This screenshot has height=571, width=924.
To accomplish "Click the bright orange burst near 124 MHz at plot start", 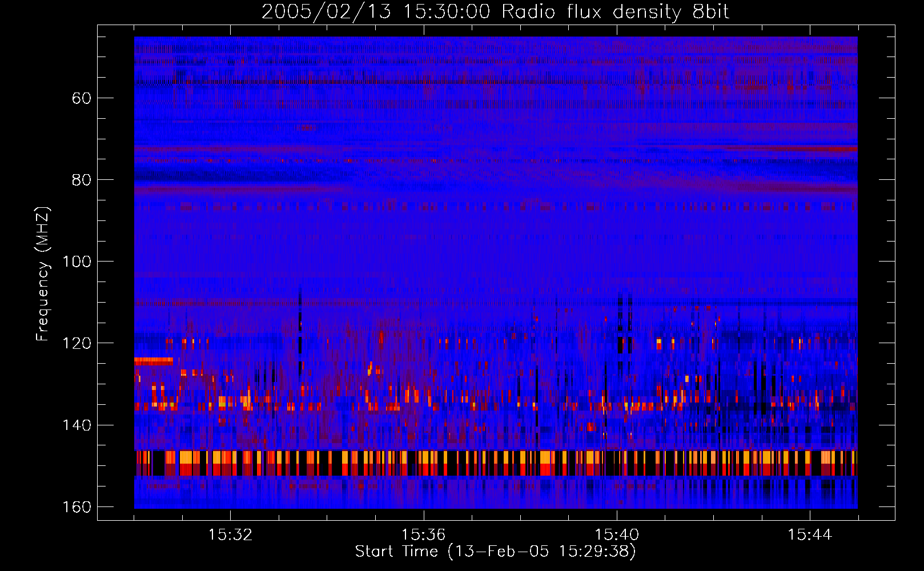I will [x=154, y=361].
